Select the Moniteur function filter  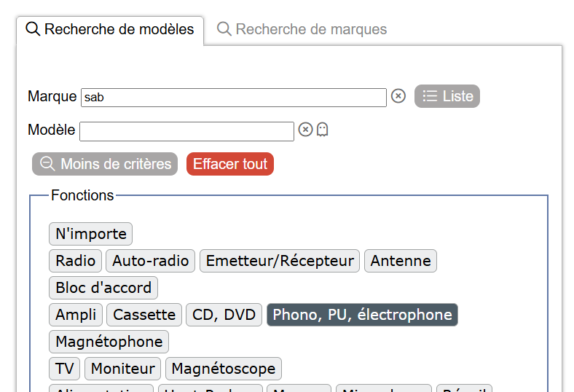coord(123,369)
